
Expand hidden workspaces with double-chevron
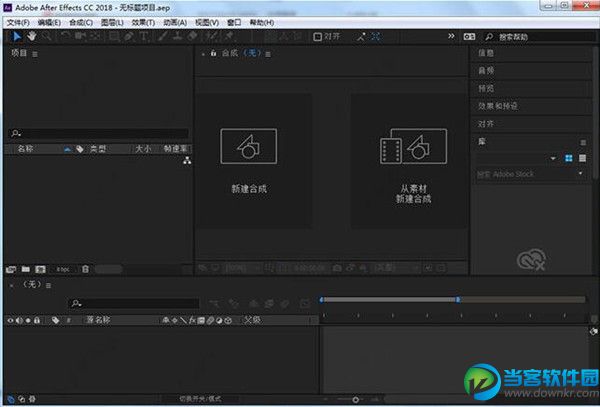[452, 36]
